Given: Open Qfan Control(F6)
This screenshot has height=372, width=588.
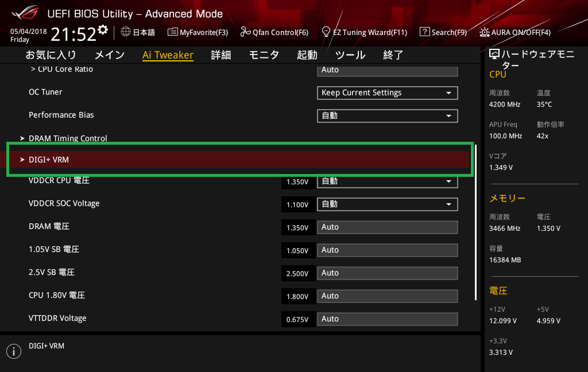Looking at the screenshot, I should [274, 32].
